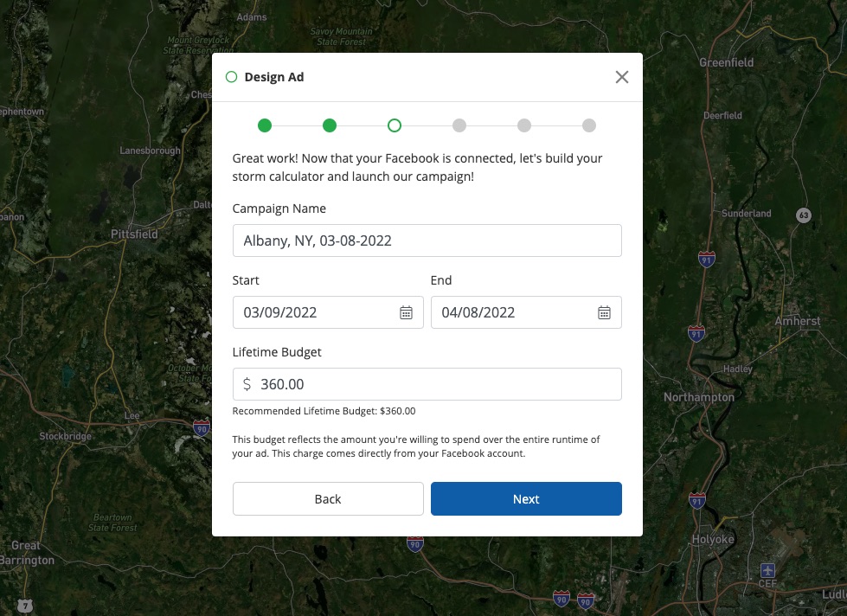Click the End date field showing 04/08/2022
847x616 pixels.
click(x=515, y=312)
